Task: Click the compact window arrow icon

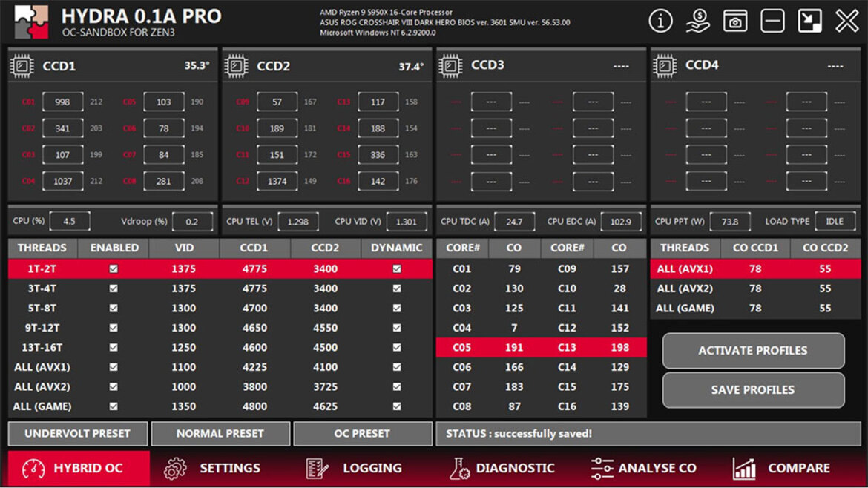Action: point(809,22)
